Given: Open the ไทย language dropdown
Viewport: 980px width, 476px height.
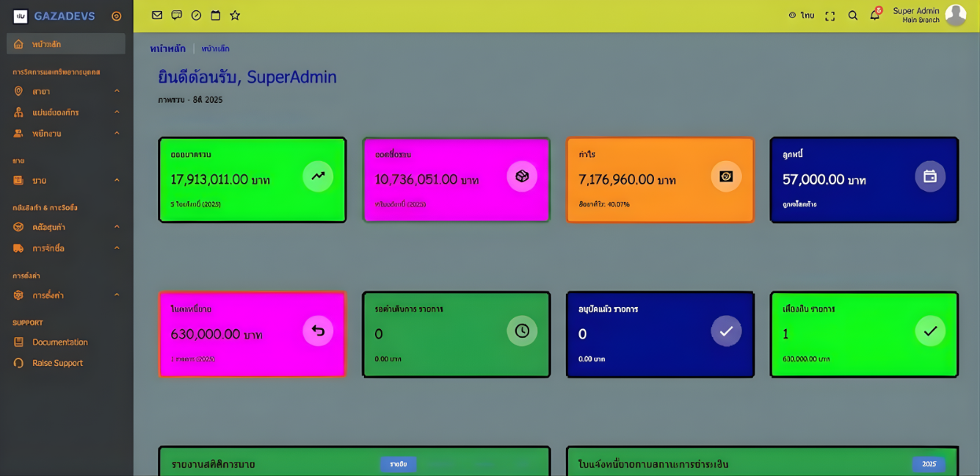Looking at the screenshot, I should click(801, 15).
